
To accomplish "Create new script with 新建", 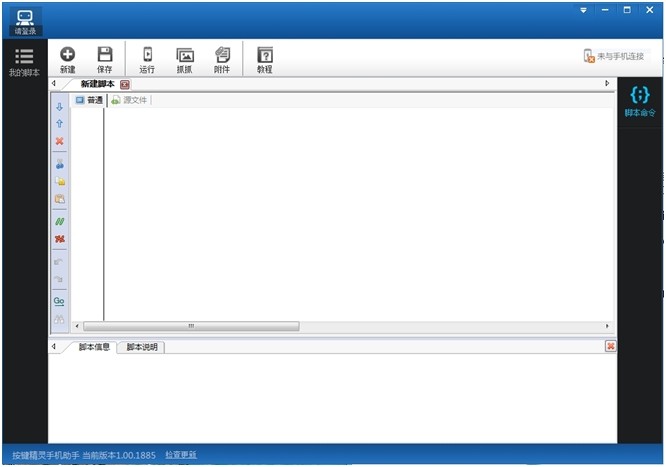I will pos(68,60).
